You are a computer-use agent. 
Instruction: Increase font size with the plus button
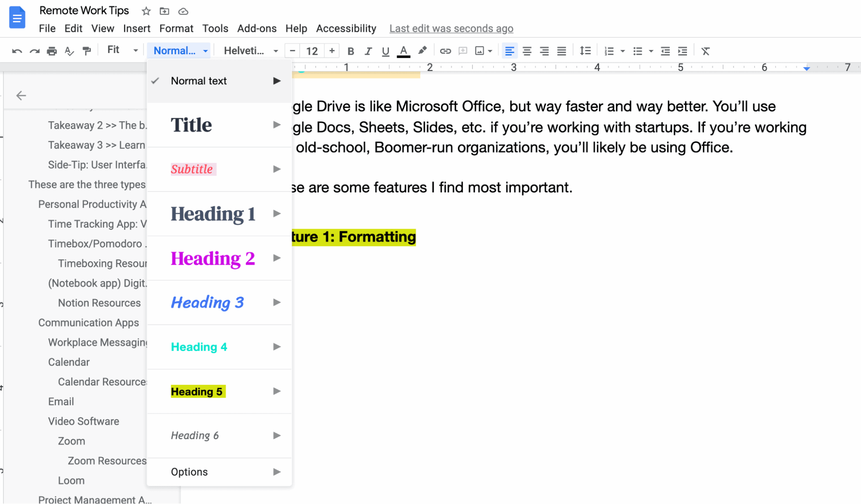point(332,51)
